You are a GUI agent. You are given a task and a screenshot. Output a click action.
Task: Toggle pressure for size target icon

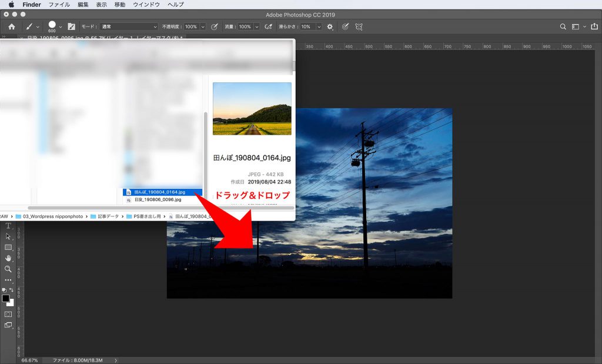click(345, 26)
